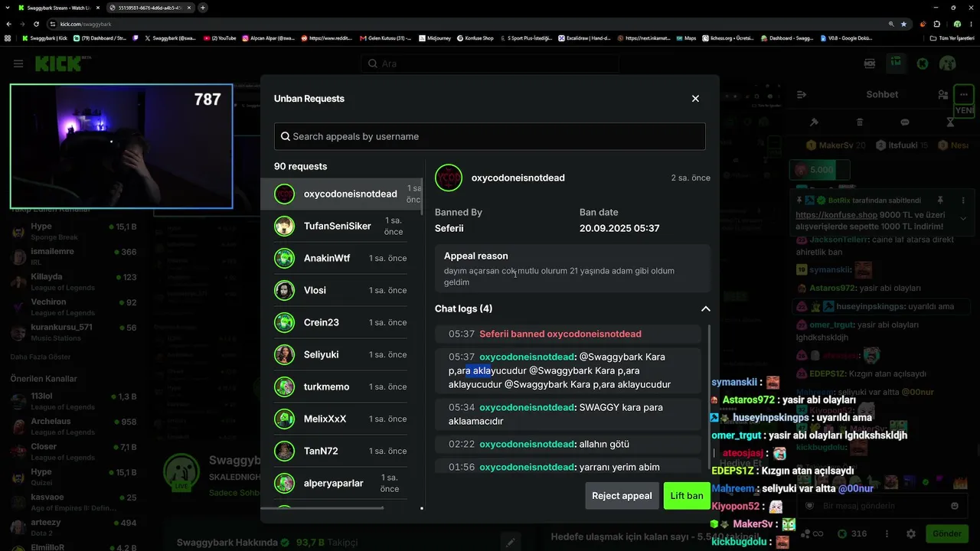Open chat settings gear icon

[x=910, y=533]
